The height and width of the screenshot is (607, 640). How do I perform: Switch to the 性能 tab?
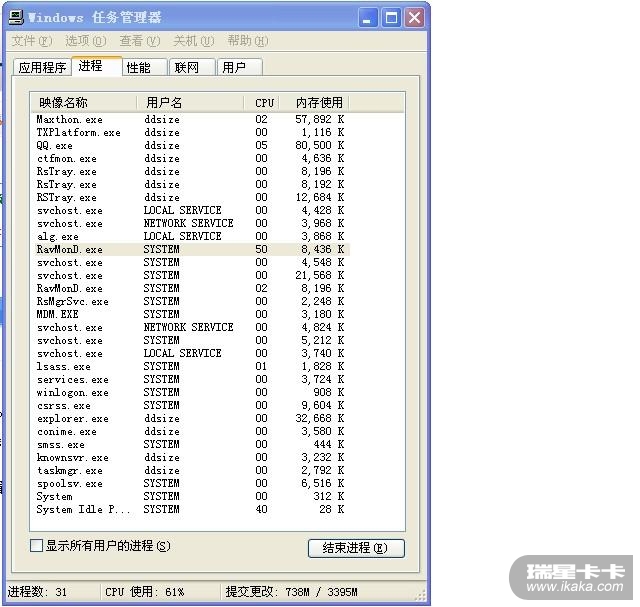144,67
